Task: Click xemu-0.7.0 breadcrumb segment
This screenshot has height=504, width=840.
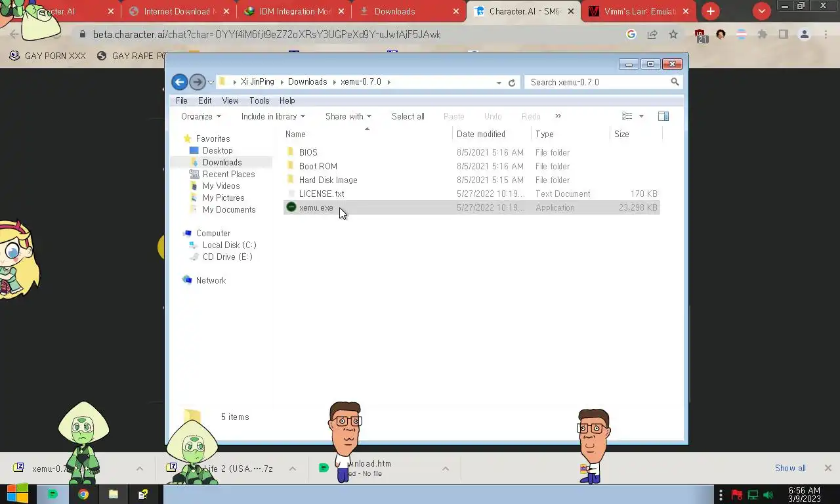Action: point(361,82)
